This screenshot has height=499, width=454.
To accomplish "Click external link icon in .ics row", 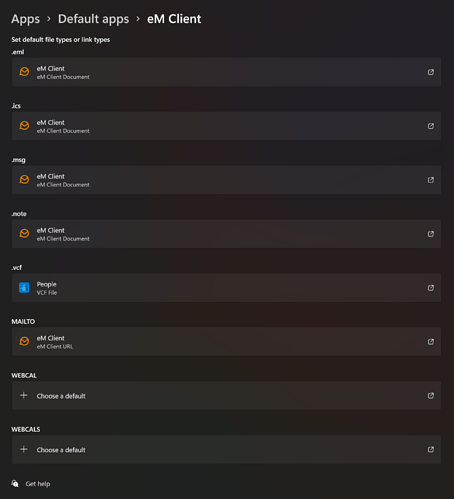I will (431, 126).
